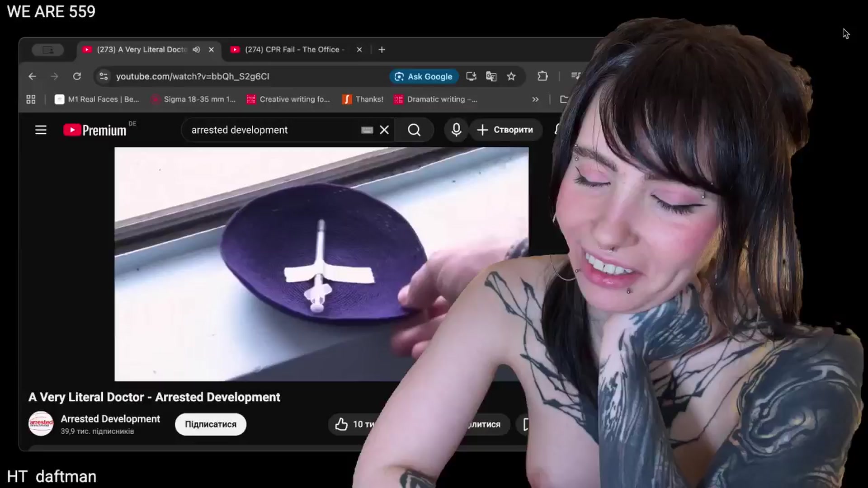This screenshot has height=488, width=868.
Task: Open the on-screen keyboard icon in search
Action: [367, 130]
